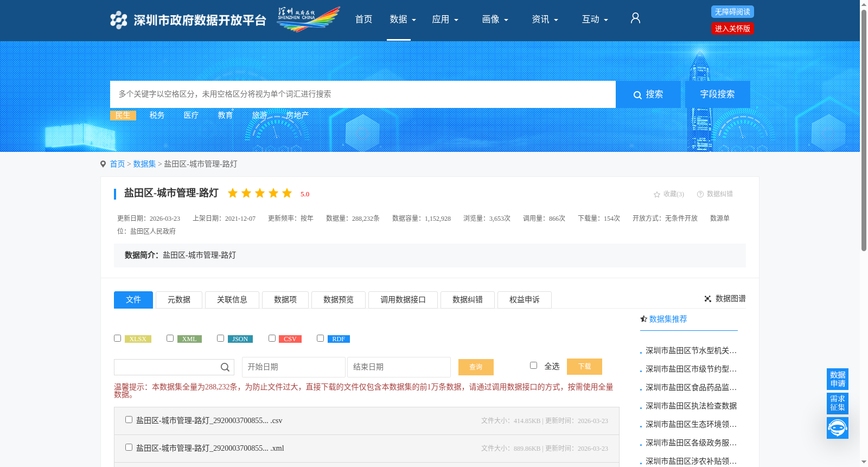Open the 结束日期 date picker

tap(399, 367)
